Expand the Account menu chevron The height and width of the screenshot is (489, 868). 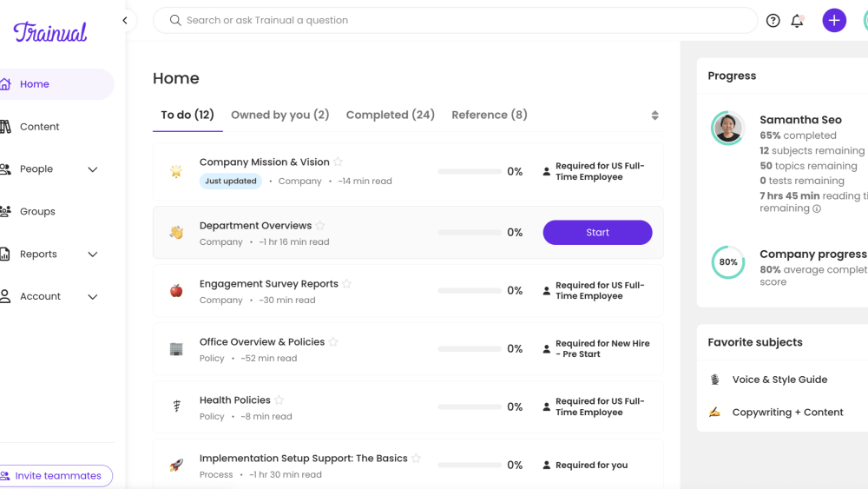coord(93,297)
